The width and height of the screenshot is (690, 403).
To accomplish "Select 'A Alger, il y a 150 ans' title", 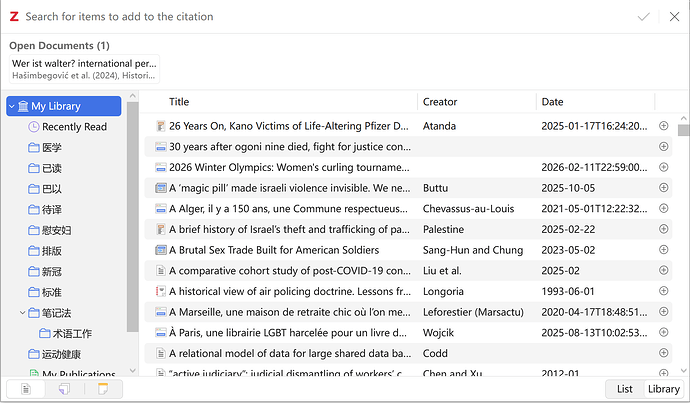I will click(x=288, y=209).
